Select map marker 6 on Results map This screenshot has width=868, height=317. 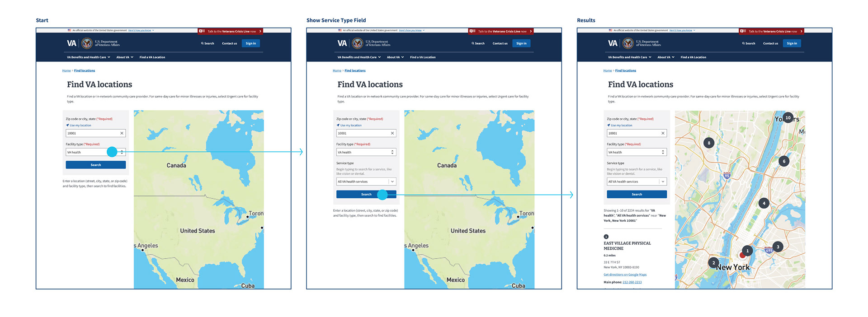point(784,161)
